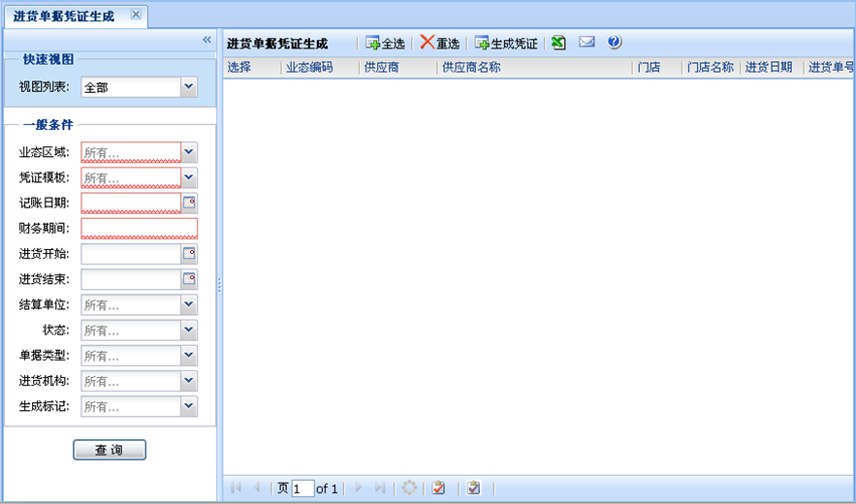This screenshot has height=504, width=856.
Task: Open the 视图列表 dropdown showing 全部
Action: [x=189, y=87]
